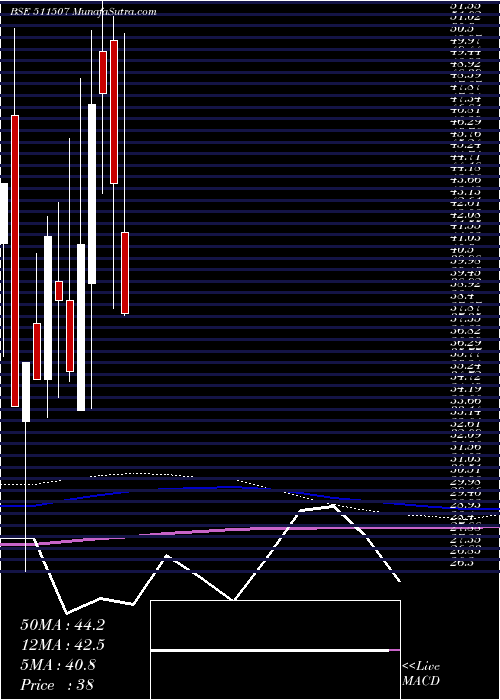Click the <<Live MACD label

(x=421, y=674)
